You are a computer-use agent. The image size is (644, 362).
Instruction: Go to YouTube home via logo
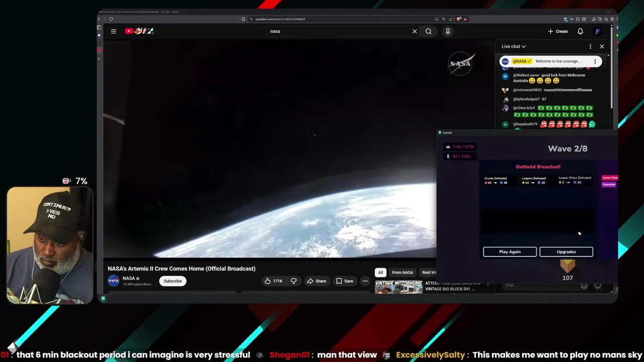coord(139,31)
